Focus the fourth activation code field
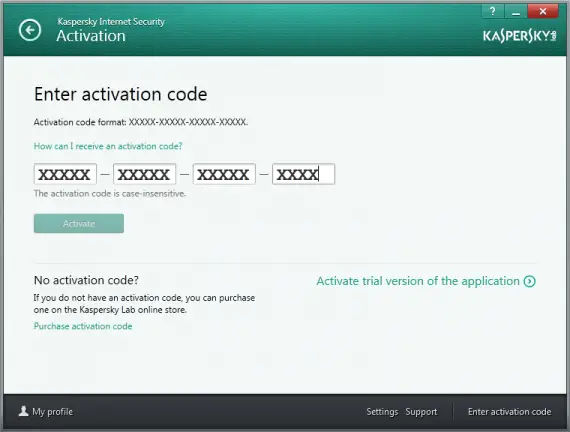 (x=304, y=174)
